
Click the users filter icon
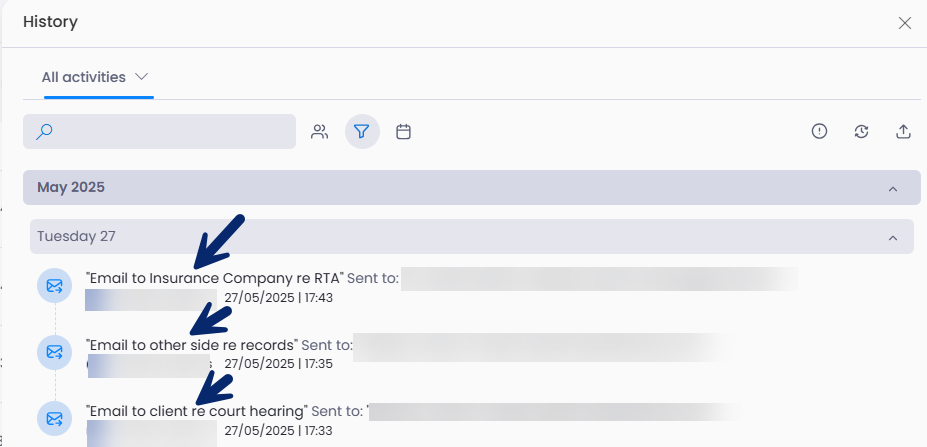[320, 132]
